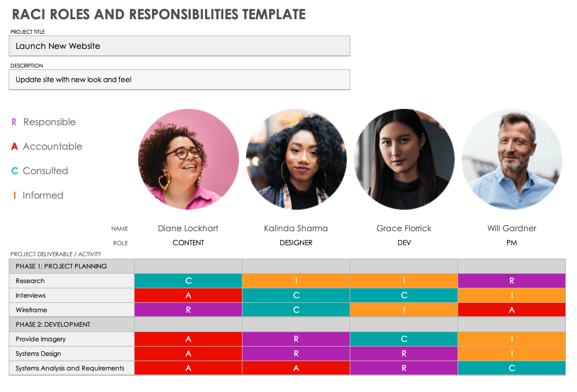Click the purple R Responsible legend letter

click(x=14, y=122)
